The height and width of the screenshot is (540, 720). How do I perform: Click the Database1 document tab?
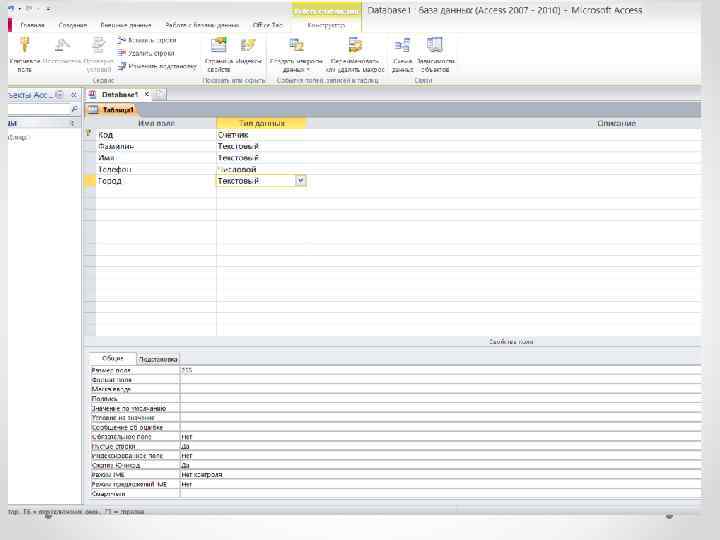pos(119,94)
